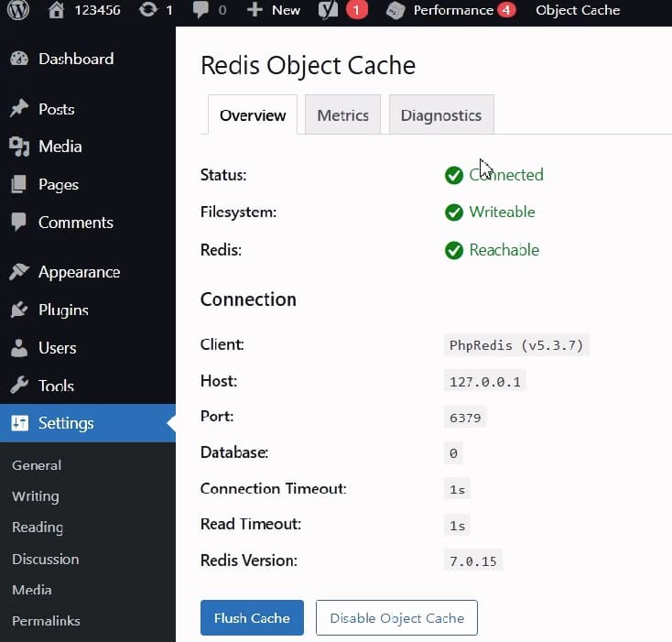Open Posts in the sidebar

(x=57, y=109)
